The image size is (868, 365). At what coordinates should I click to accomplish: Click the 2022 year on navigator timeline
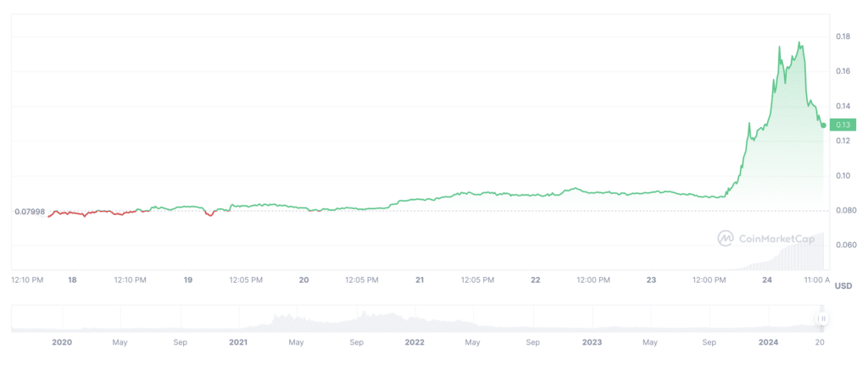(x=415, y=342)
